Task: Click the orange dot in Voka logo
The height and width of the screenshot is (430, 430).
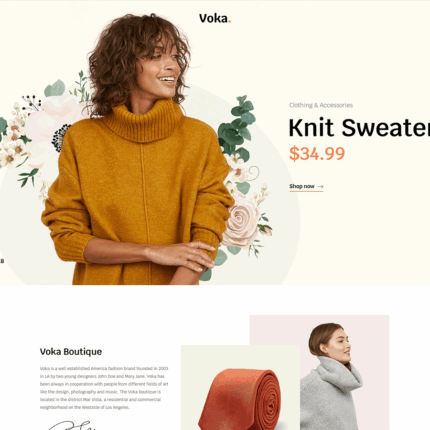Action: [x=229, y=22]
